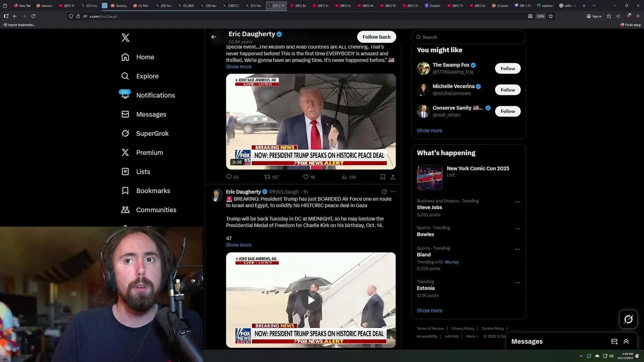View analytics showing 31K views
The width and height of the screenshot is (644, 362).
(349, 177)
